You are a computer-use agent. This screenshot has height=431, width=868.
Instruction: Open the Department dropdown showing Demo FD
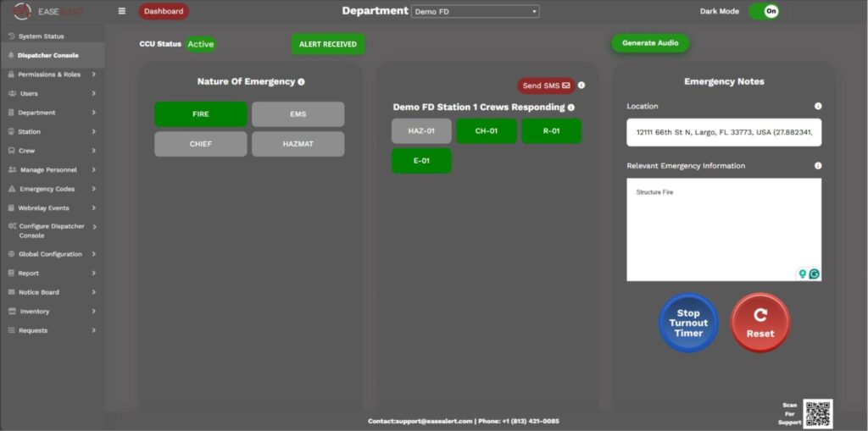pyautogui.click(x=475, y=12)
